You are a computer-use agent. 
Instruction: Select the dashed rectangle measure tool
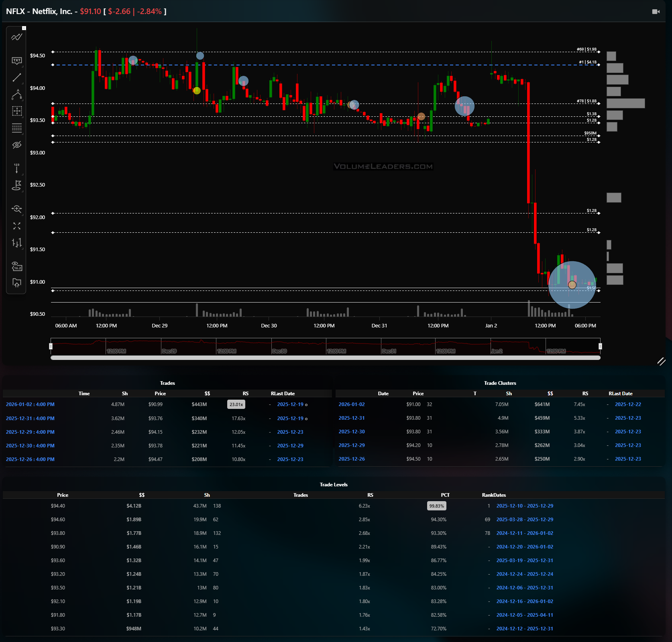(x=16, y=111)
